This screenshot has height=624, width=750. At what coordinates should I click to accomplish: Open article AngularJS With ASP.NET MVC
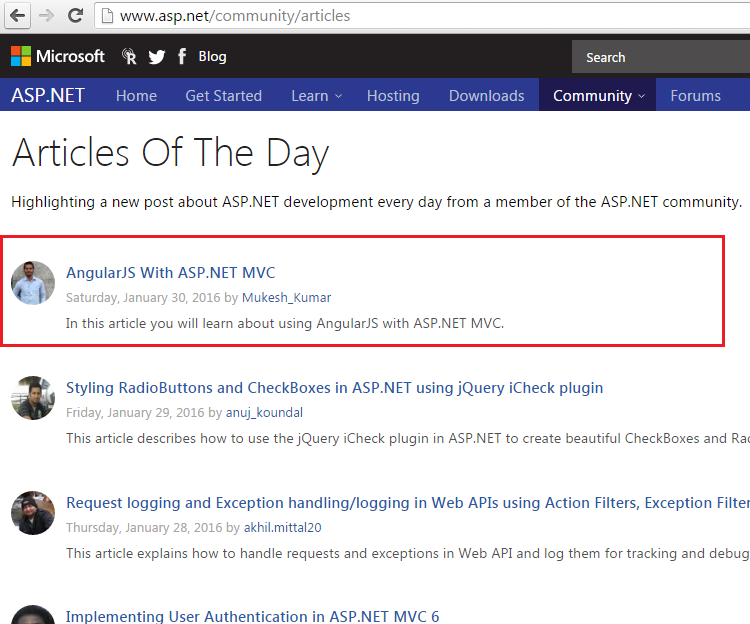pos(171,273)
